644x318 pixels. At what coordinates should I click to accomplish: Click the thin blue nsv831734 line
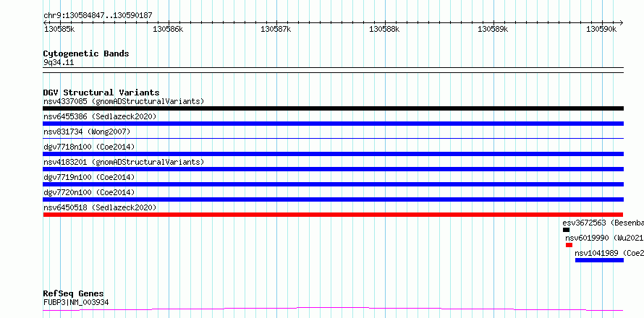[x=333, y=139]
